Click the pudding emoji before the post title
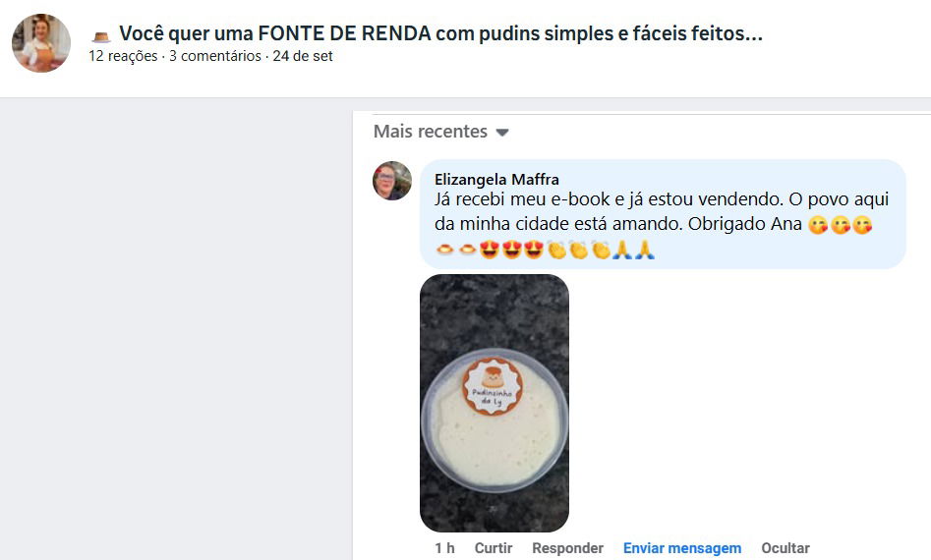Screen dimensions: 931x560 (x=101, y=36)
